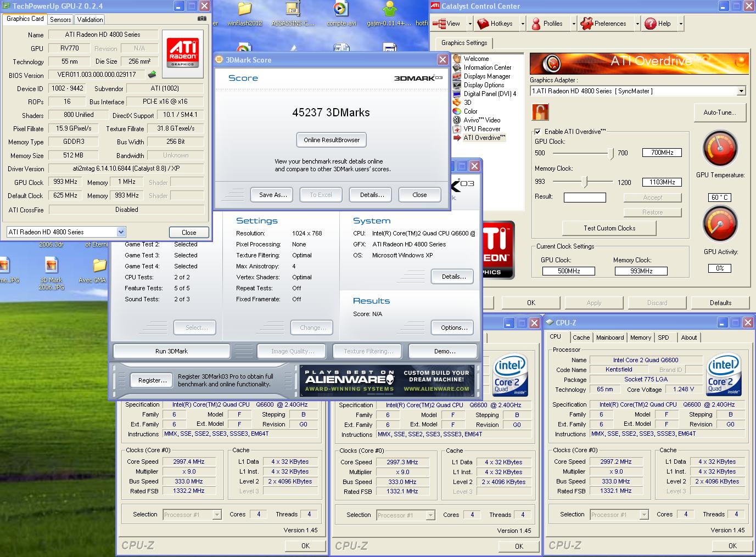Screen dimensions: 756x557
Task: Toggle Enable ATI Overdrive checkbox
Action: click(x=537, y=132)
